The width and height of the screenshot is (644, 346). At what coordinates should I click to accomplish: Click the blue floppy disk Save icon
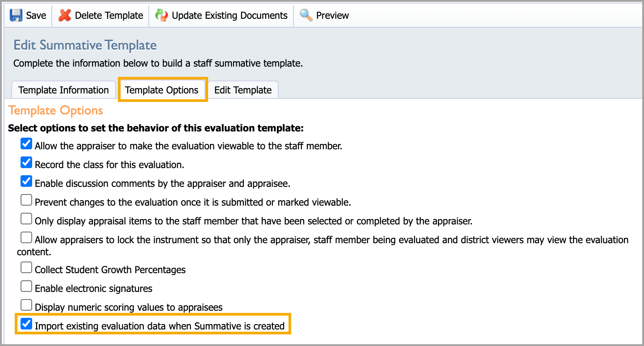(16, 15)
